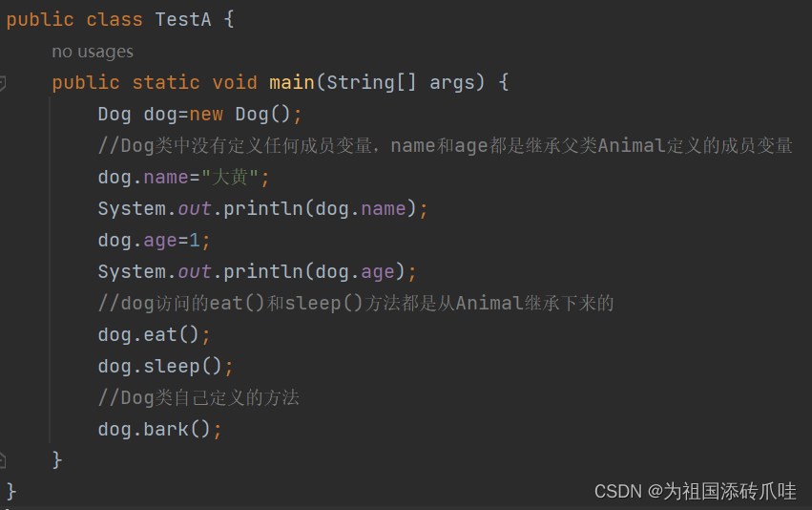Click the dog.sleep() method call

[x=165, y=367]
